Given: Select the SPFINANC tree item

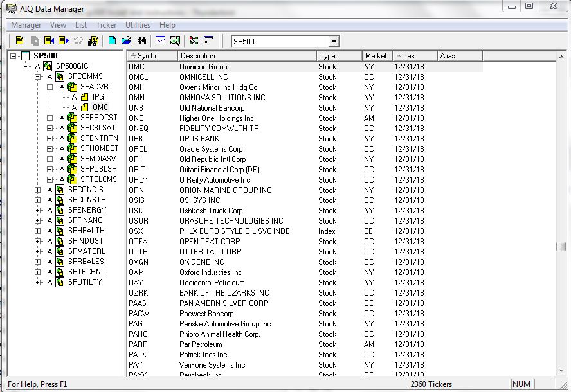Looking at the screenshot, I should [86, 220].
